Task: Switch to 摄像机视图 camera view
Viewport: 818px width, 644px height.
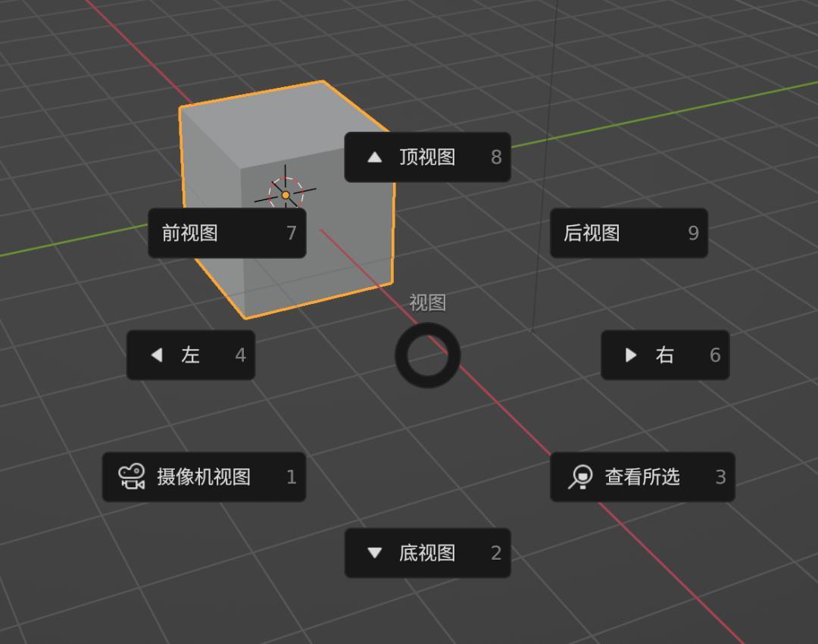Action: coord(204,477)
